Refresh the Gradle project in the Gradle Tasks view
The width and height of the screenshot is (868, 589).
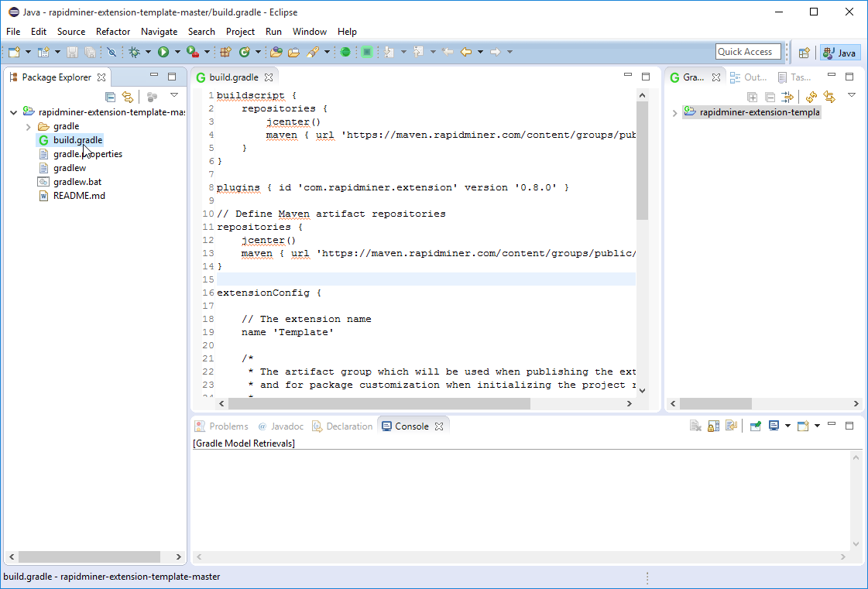pos(811,97)
